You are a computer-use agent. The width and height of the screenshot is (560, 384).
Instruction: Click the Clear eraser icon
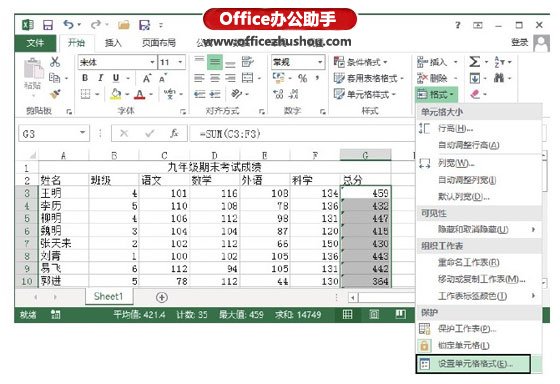[475, 94]
